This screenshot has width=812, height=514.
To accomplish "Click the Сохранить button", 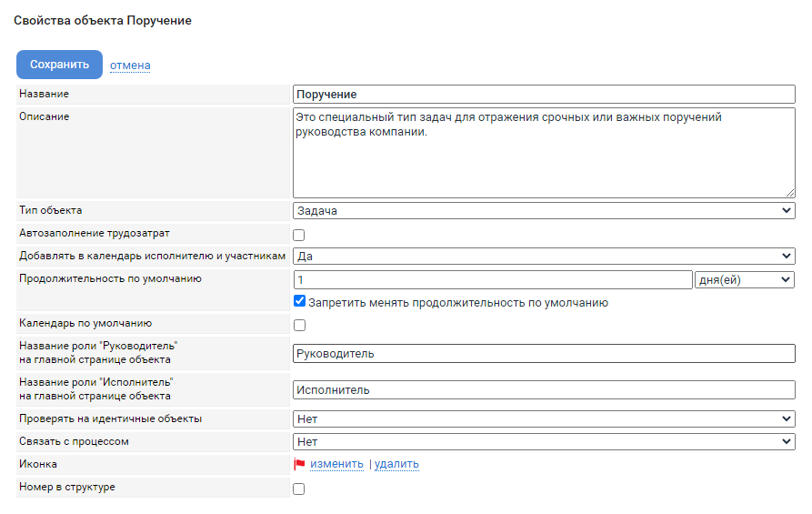I will [59, 65].
